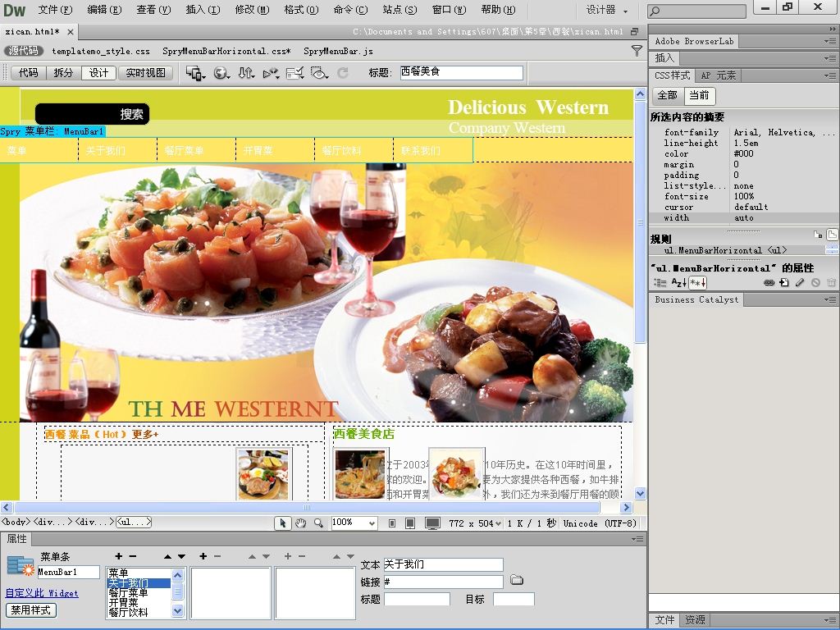Open Business Catalyst panel options menu
Viewport: 840px width, 630px height.
coord(830,300)
